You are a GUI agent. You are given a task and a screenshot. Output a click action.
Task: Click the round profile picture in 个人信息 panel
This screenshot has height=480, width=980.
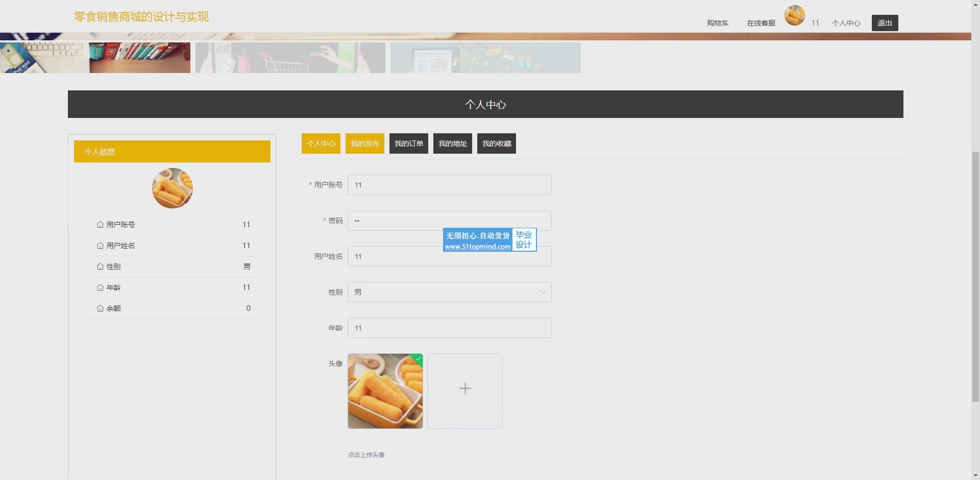point(173,188)
